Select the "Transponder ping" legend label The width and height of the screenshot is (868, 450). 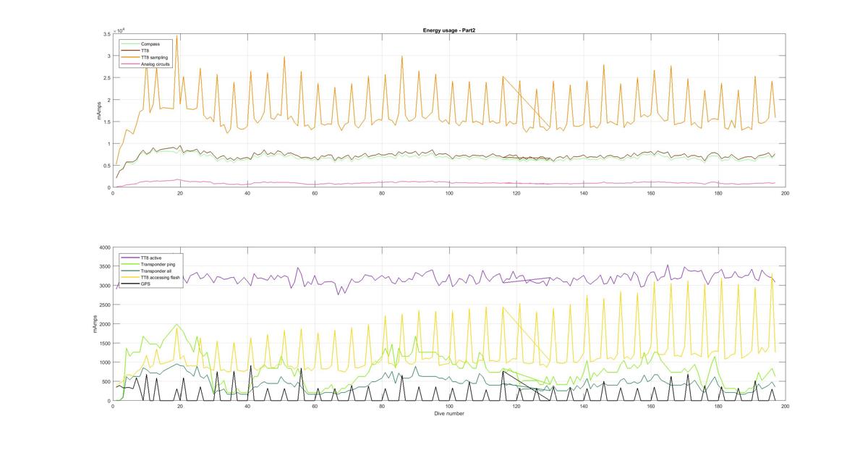tap(158, 264)
